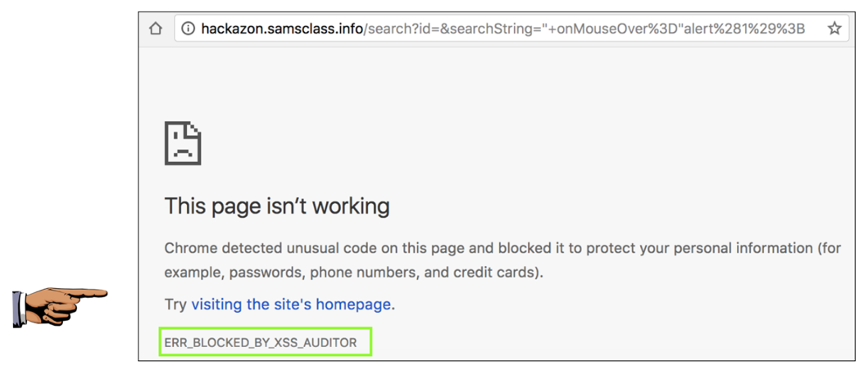Follow the "visiting the site's homepage" link
The width and height of the screenshot is (868, 379).
291,304
